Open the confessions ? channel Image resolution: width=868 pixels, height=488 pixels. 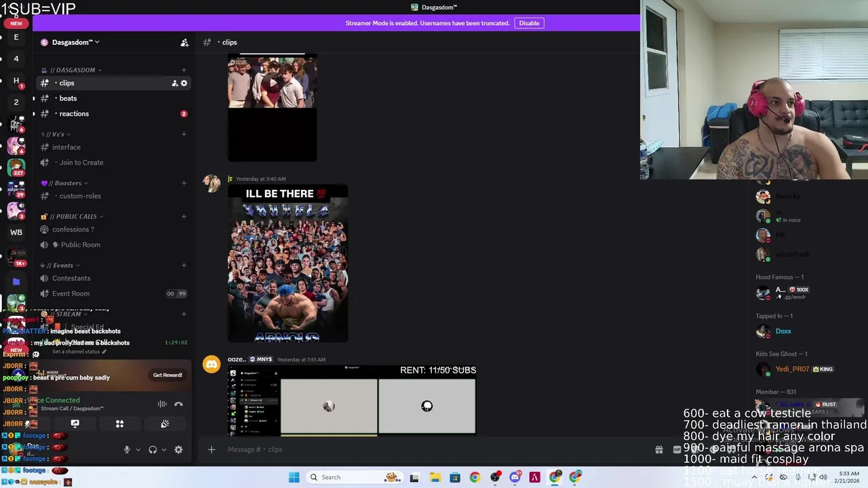tap(113, 229)
